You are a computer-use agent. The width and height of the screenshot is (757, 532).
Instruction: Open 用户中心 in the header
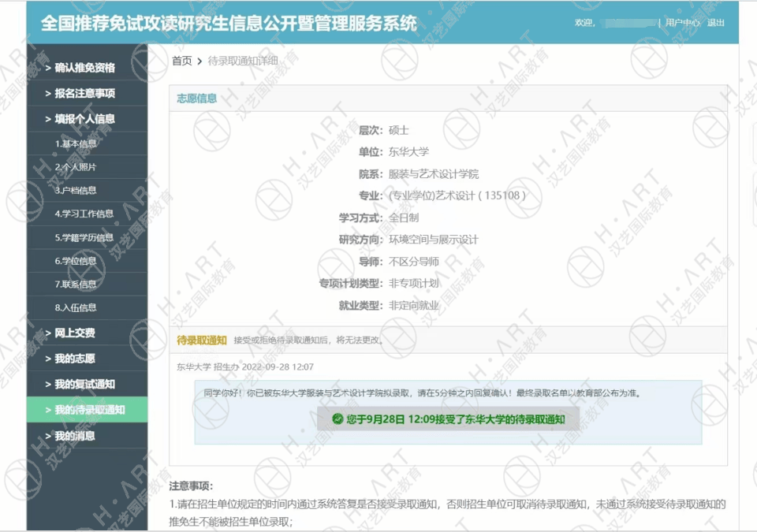tap(682, 23)
